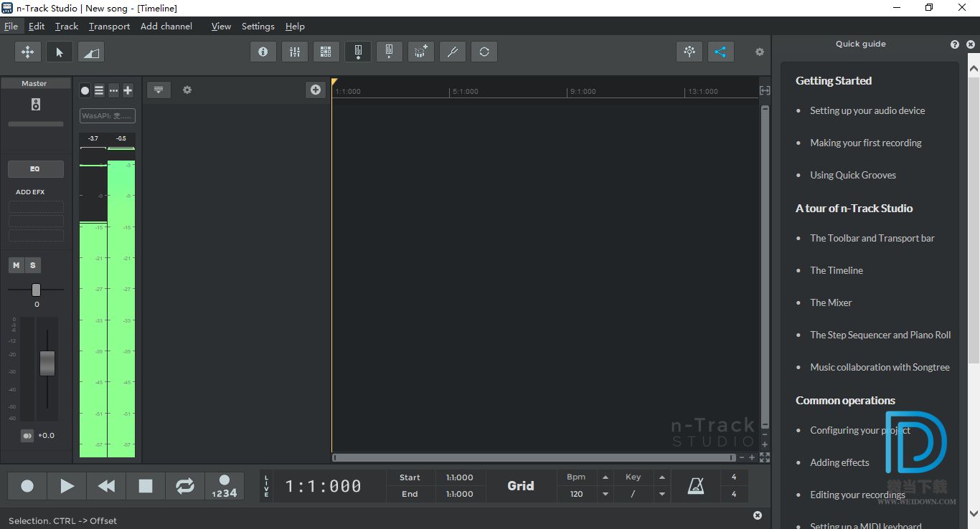This screenshot has height=529, width=980.
Task: Open the master EQ
Action: pyautogui.click(x=35, y=169)
